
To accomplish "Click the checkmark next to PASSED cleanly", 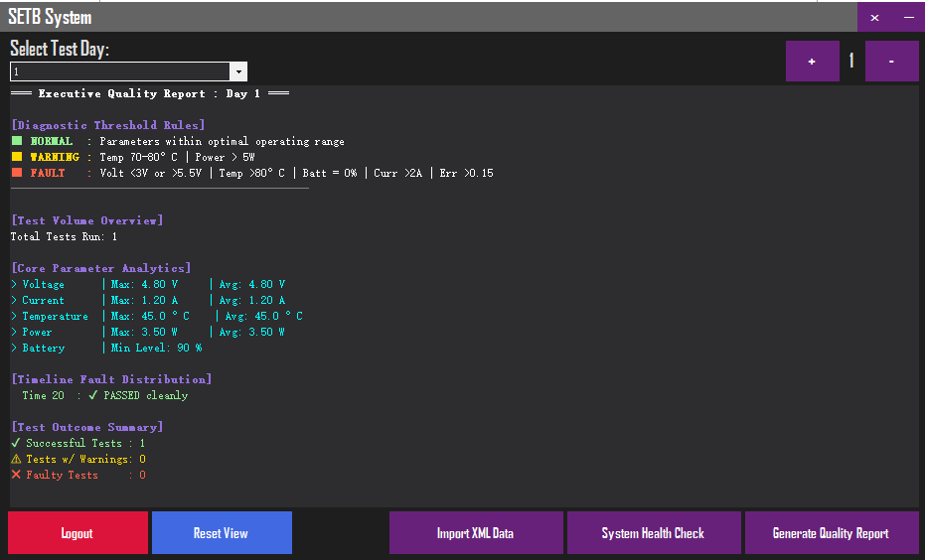I will tap(92, 395).
